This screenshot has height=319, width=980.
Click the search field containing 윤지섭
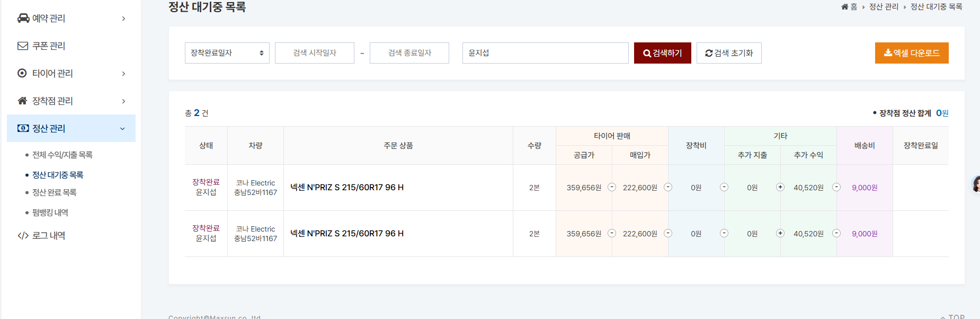tap(545, 53)
